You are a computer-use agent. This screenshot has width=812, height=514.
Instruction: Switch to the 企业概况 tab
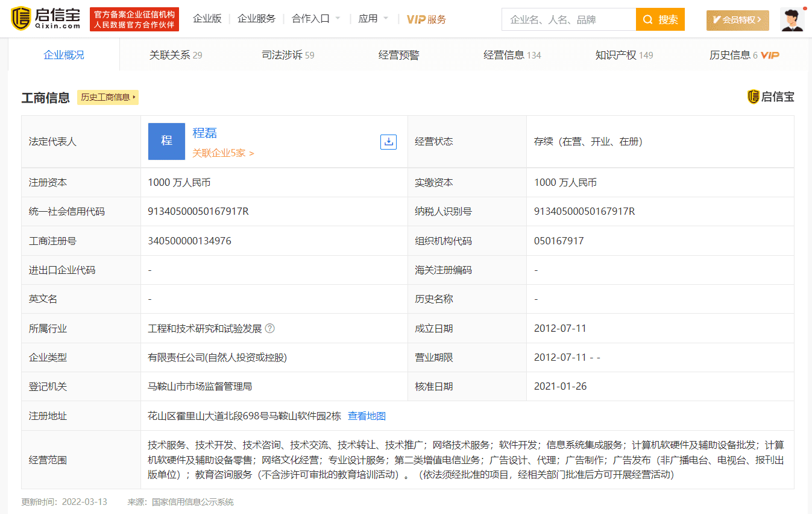64,55
